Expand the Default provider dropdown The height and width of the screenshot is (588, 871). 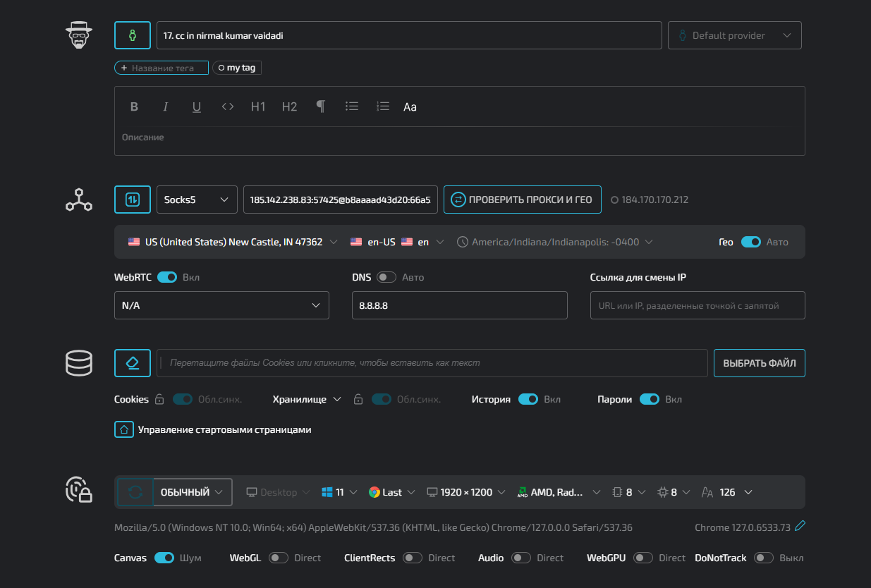[734, 35]
